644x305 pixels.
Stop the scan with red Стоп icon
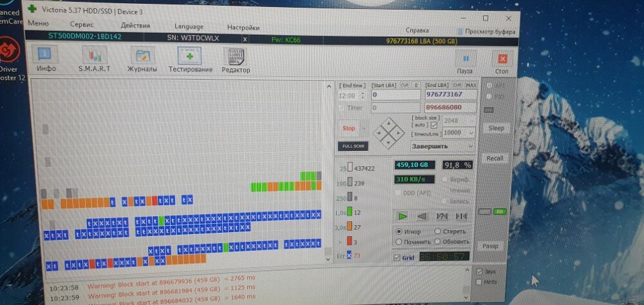[502, 62]
